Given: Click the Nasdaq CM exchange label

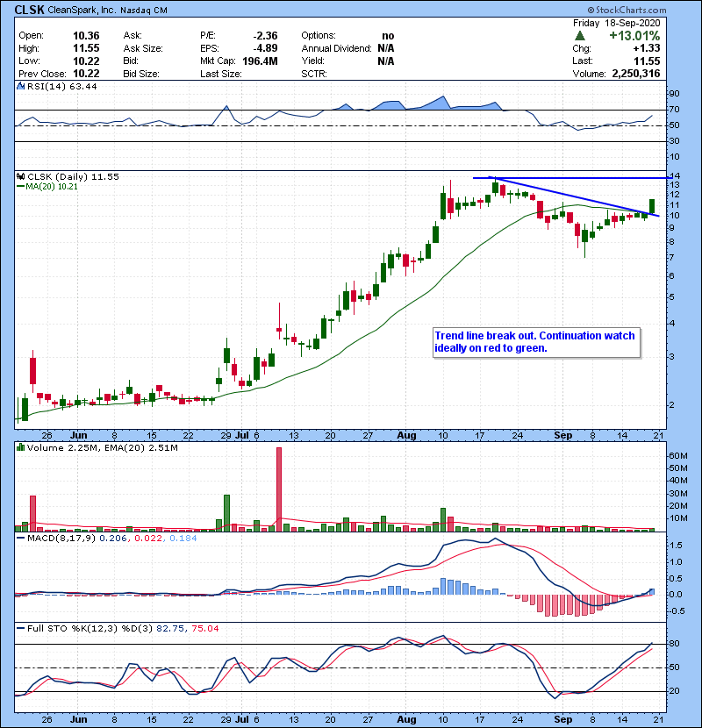Looking at the screenshot, I should click(144, 11).
